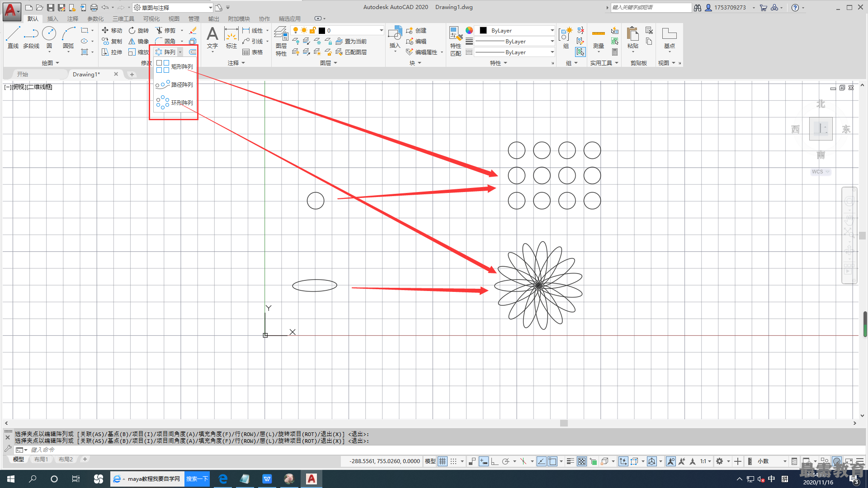Screen dimensions: 868x488
Task: Click the Mirror (镜像) tool
Action: click(138, 41)
